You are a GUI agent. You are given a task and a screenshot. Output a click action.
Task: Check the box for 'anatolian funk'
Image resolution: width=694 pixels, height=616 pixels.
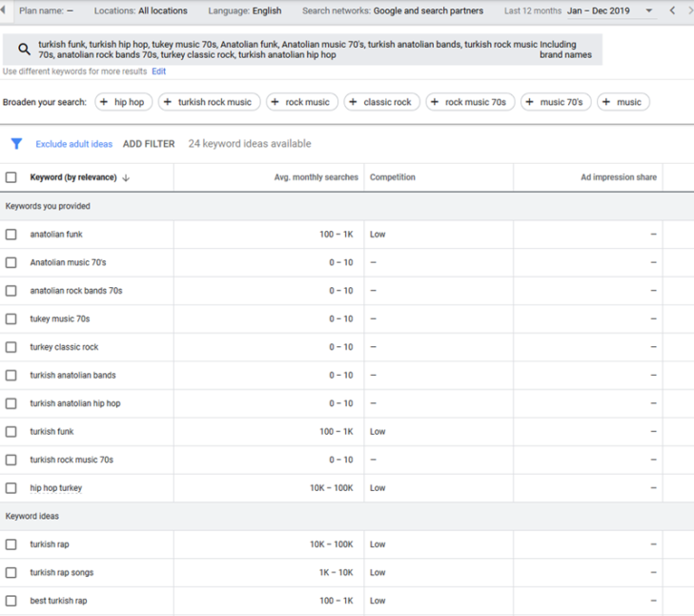[11, 235]
